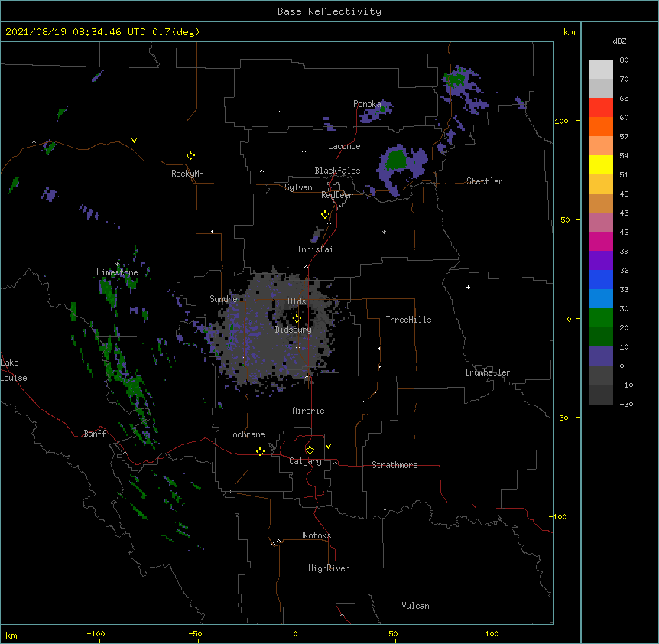Select the RockyMH label
The height and width of the screenshot is (644, 659).
point(187,174)
